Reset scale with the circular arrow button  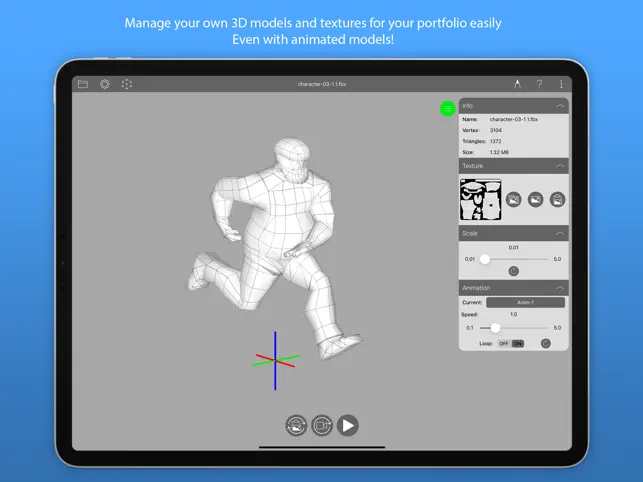tap(513, 271)
